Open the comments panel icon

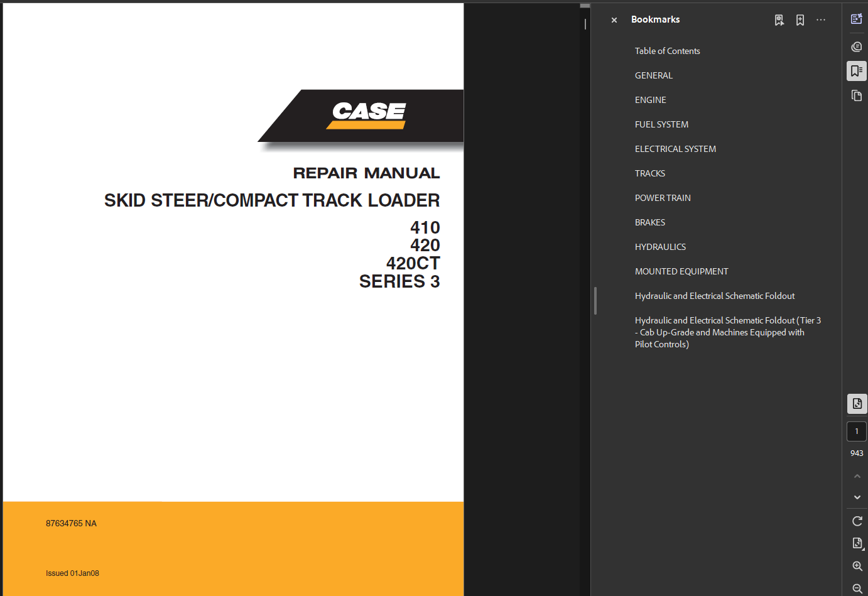point(857,46)
